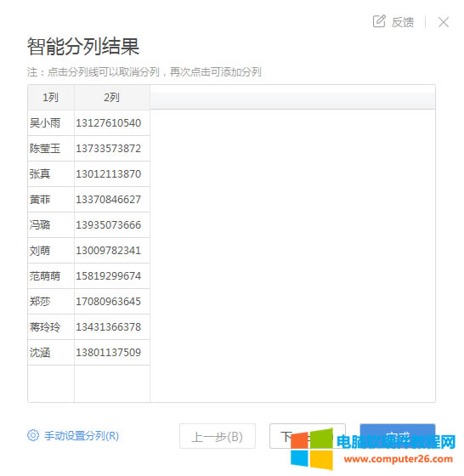464x476 pixels.
Task: Click the empty header area right of 2列
Action: tap(292, 97)
